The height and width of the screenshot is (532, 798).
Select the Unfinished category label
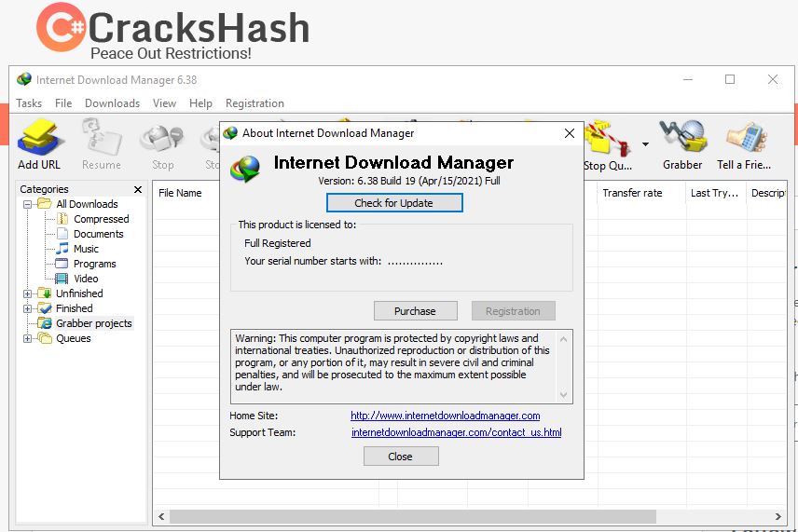click(79, 293)
